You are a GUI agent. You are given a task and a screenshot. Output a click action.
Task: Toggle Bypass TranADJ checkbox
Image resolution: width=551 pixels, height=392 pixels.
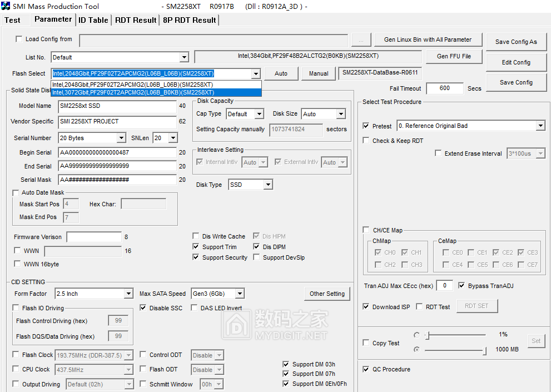point(461,285)
